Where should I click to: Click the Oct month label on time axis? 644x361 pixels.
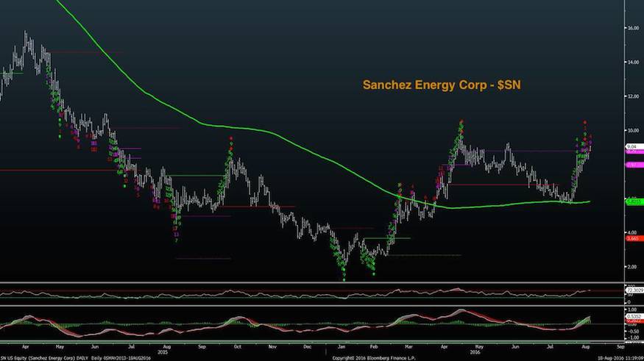tap(238, 346)
